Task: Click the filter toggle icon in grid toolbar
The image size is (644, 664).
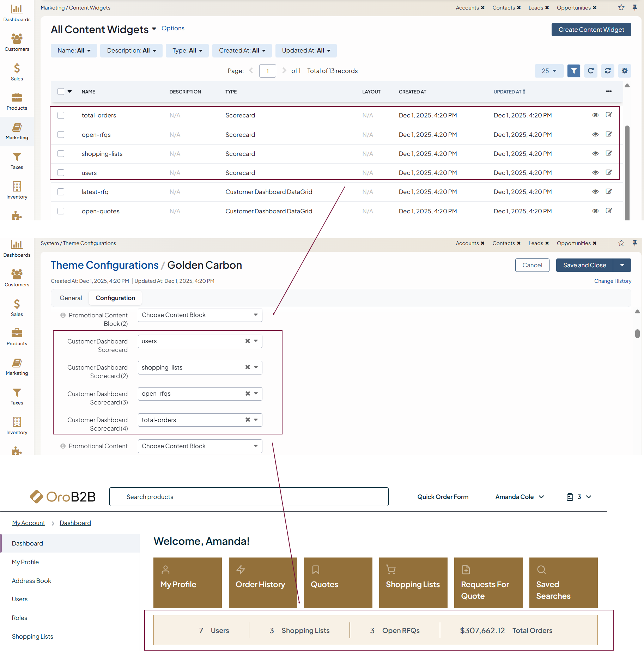Action: [x=573, y=71]
